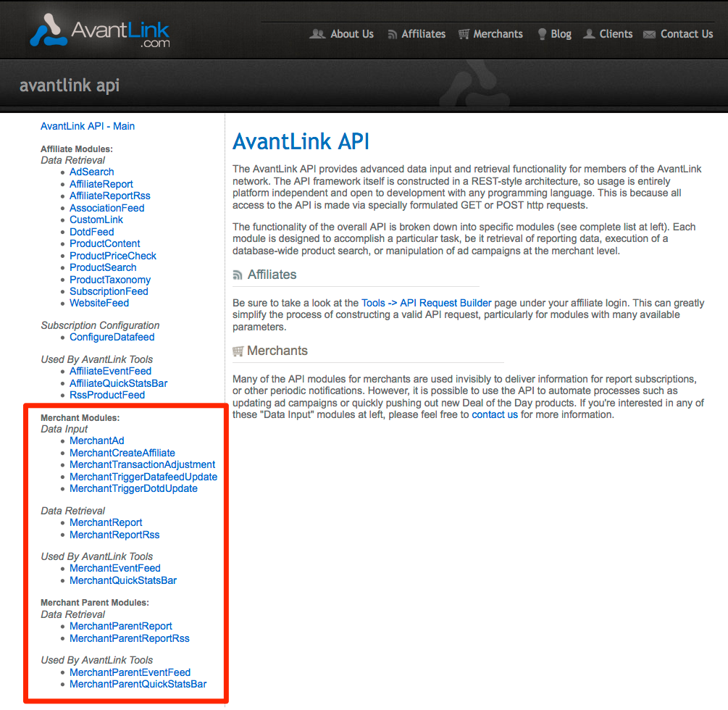Open the ProductSearch module link
Viewport: 728px width, 710px height.
[x=103, y=267]
